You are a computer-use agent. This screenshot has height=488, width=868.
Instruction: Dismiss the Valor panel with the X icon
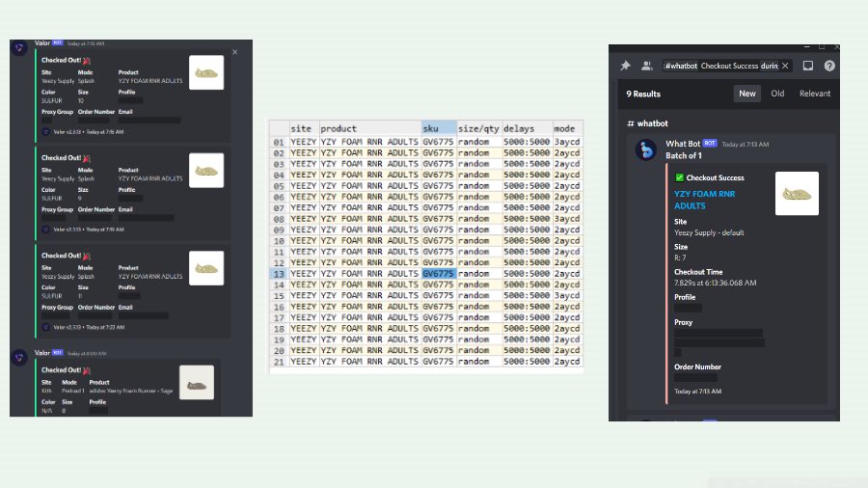click(234, 52)
